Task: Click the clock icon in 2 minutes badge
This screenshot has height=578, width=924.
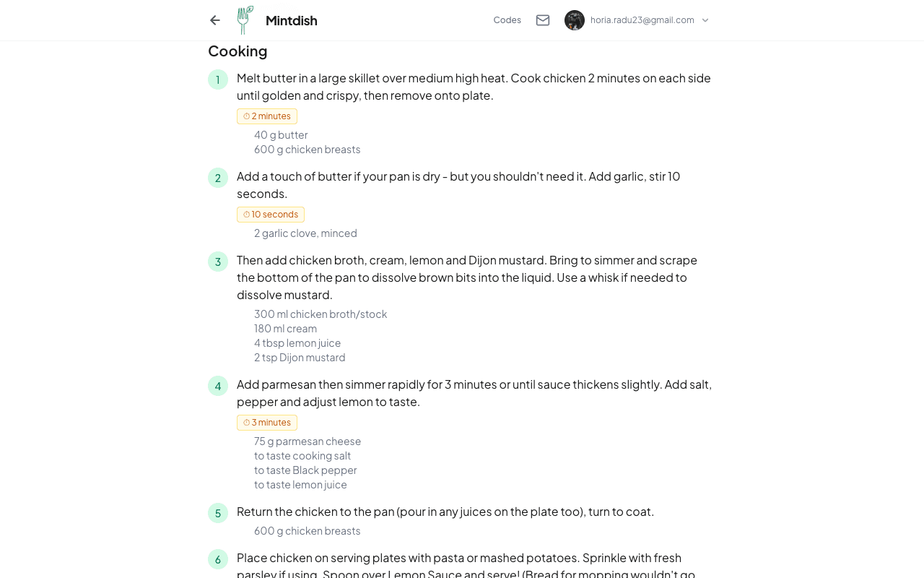Action: [x=247, y=116]
